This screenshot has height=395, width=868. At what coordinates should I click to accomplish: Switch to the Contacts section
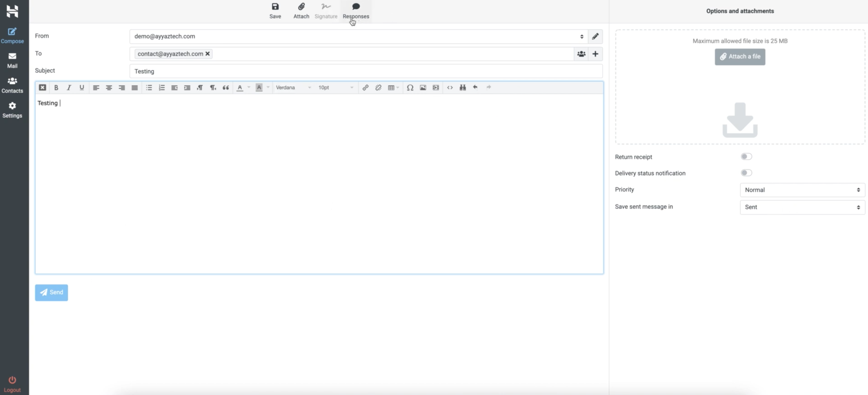click(13, 84)
